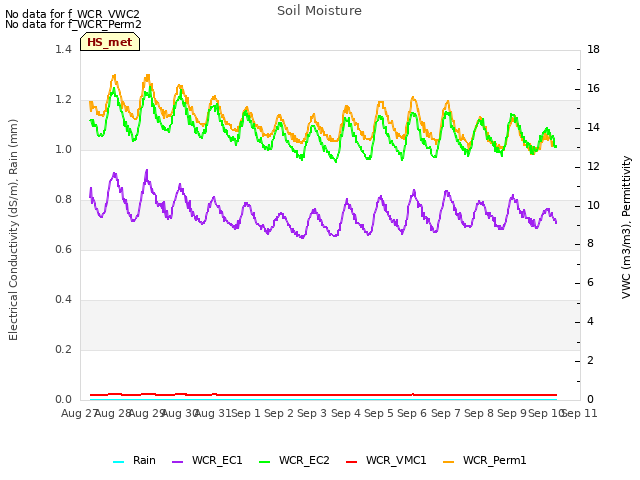
Task: Click the 1.4 left axis tick label
Action: [x=63, y=49]
